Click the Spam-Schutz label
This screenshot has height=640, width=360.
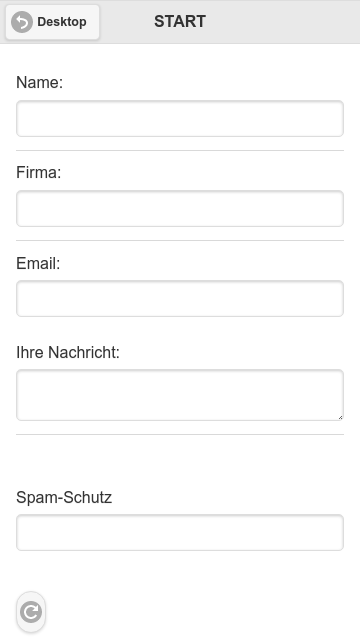pyautogui.click(x=64, y=498)
